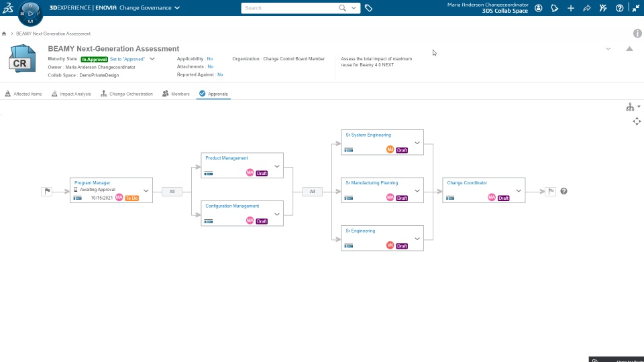Click the Applicability No link
This screenshot has width=644, height=362.
pyautogui.click(x=210, y=59)
